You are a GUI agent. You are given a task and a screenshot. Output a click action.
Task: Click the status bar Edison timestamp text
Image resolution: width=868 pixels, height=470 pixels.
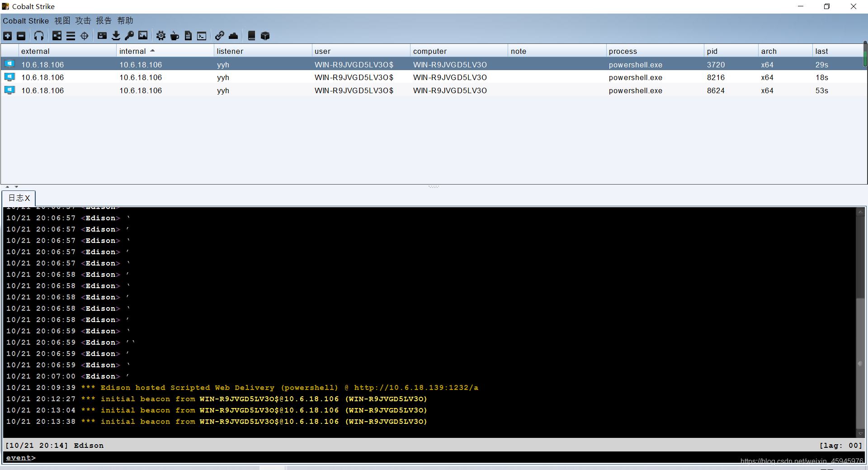tap(54, 446)
